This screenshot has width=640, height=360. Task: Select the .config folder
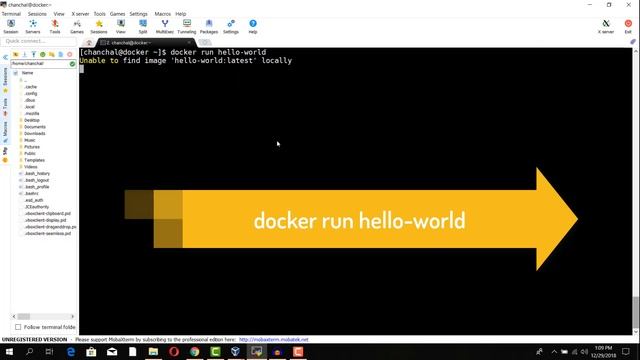click(x=31, y=93)
